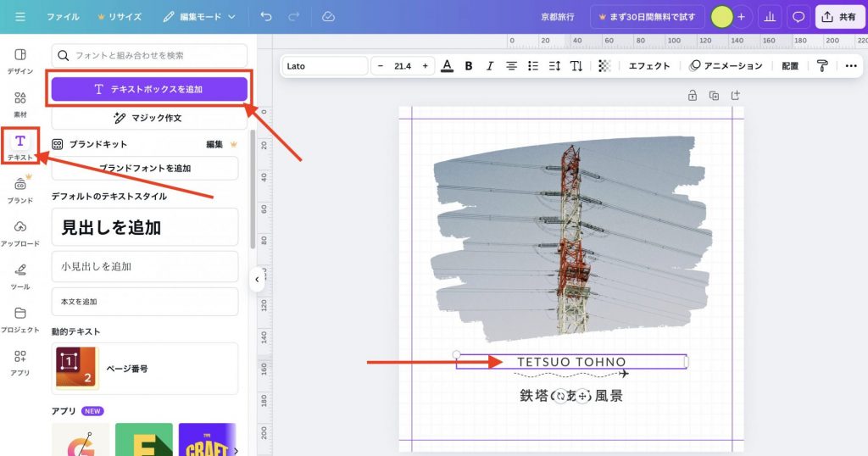This screenshot has width=868, height=456.
Task: Click the redo arrow
Action: 294,17
